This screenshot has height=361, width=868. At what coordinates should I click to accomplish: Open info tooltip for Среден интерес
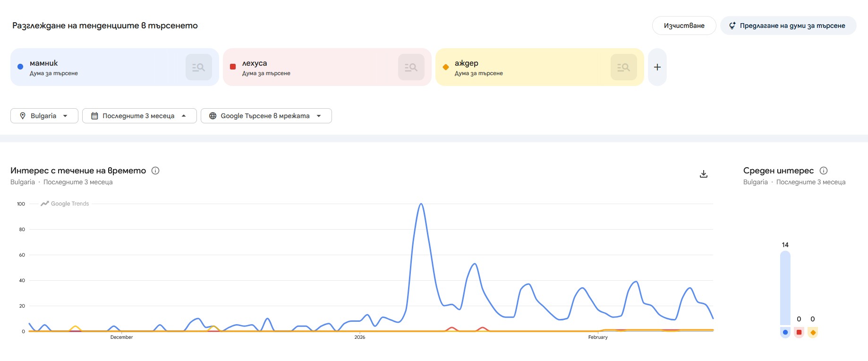pos(824,170)
